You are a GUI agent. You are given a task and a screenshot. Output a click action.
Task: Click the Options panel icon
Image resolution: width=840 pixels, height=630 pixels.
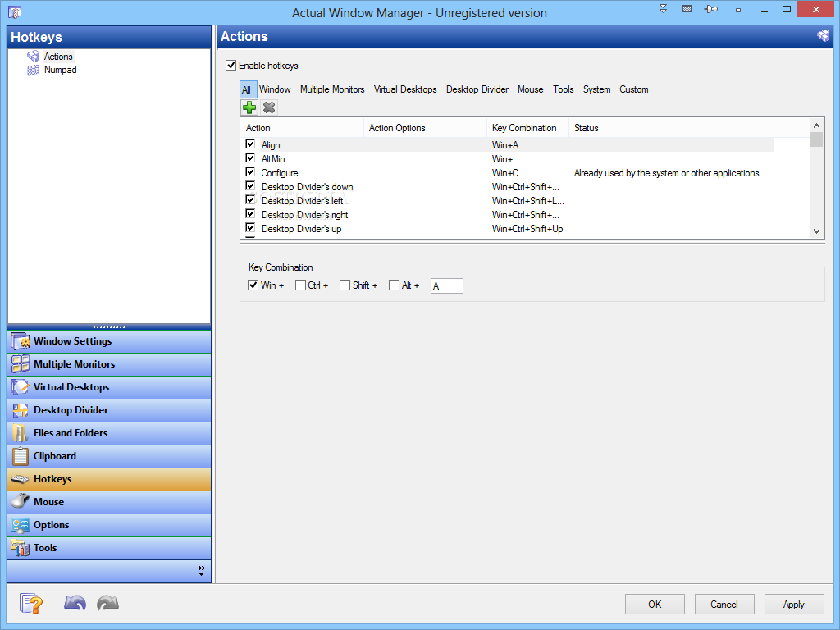tap(21, 525)
